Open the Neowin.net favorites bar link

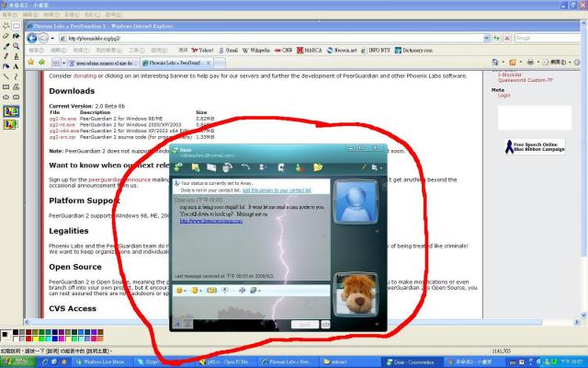342,51
